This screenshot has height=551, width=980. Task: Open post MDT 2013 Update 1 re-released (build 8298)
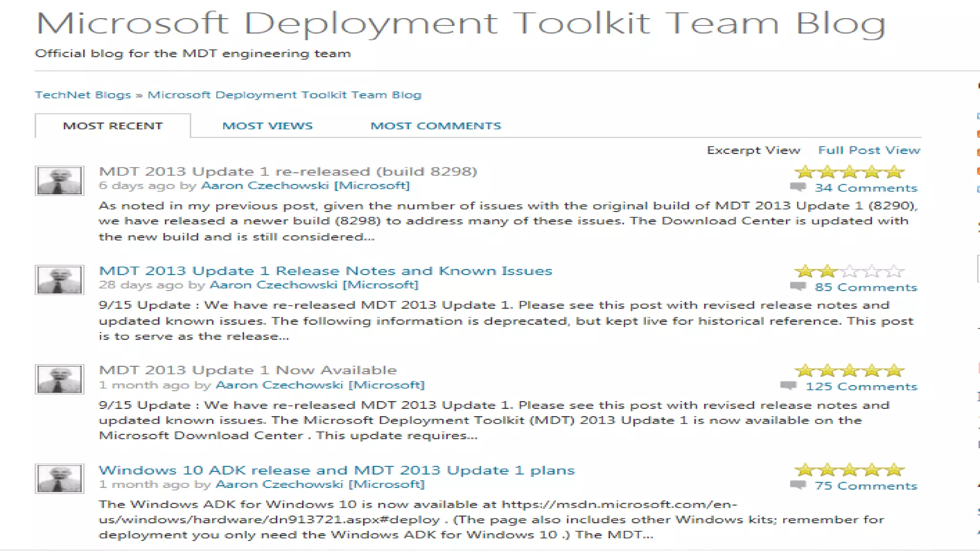coord(288,171)
